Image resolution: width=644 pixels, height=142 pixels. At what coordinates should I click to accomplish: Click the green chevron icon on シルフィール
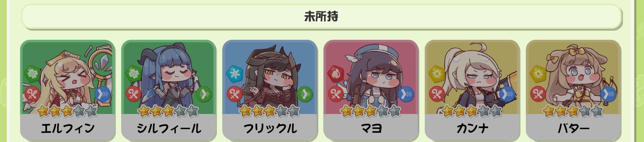tap(204, 94)
